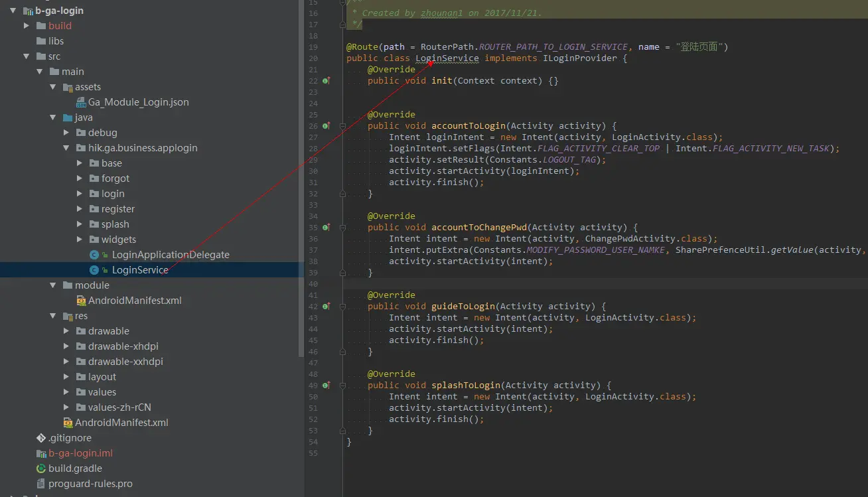Collapse the java folder arrow
This screenshot has width=868, height=497.
pyautogui.click(x=53, y=117)
